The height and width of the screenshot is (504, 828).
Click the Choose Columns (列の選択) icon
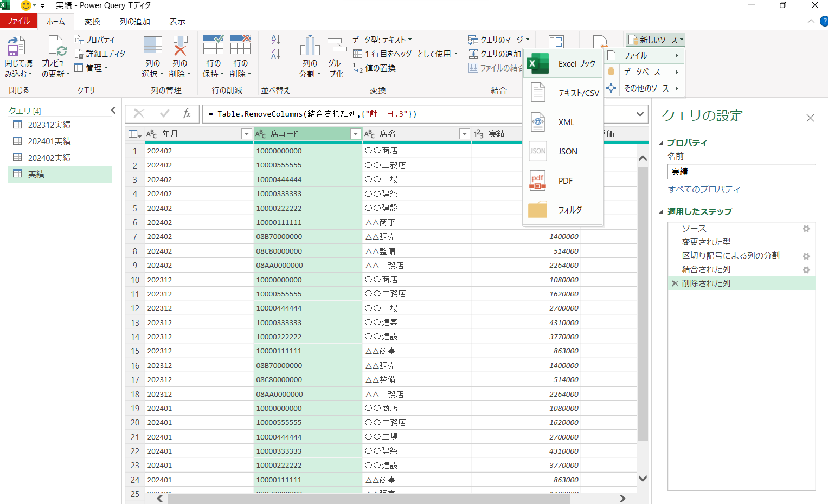tap(153, 46)
